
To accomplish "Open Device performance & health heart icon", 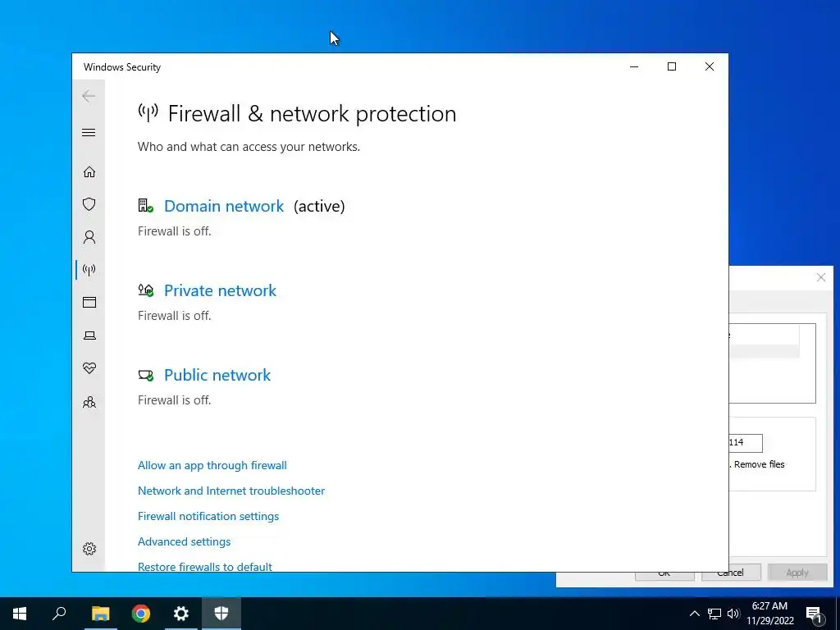I will coord(89,368).
